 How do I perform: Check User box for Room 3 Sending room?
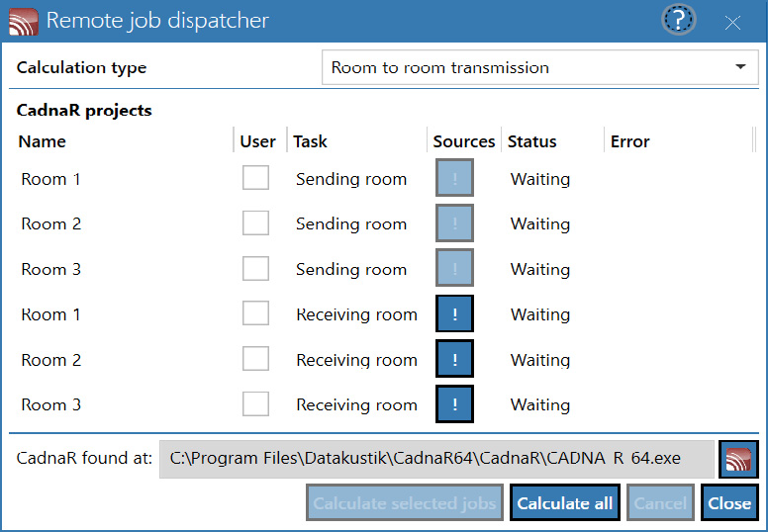click(x=255, y=268)
